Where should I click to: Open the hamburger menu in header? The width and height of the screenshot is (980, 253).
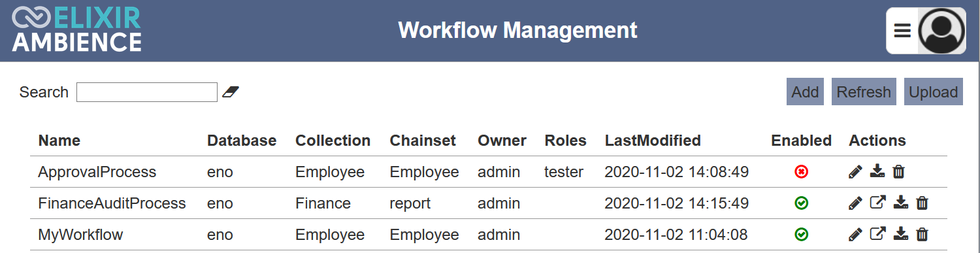(902, 31)
